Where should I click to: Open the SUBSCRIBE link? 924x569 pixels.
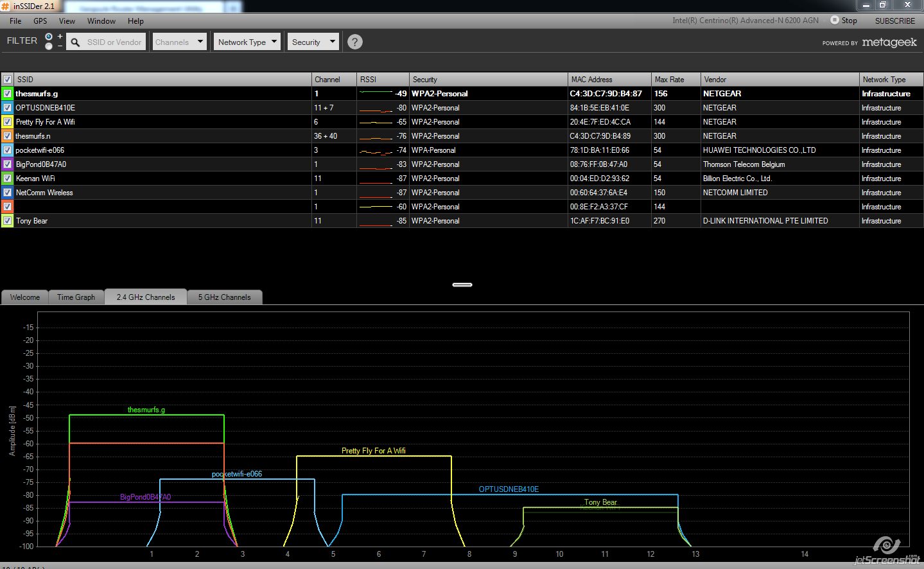(x=894, y=21)
